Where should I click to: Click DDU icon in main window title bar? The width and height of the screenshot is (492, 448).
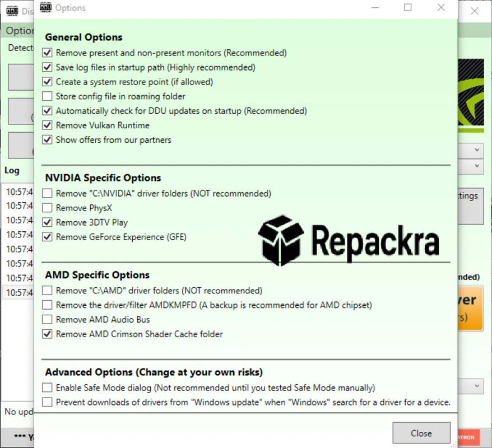click(x=12, y=11)
